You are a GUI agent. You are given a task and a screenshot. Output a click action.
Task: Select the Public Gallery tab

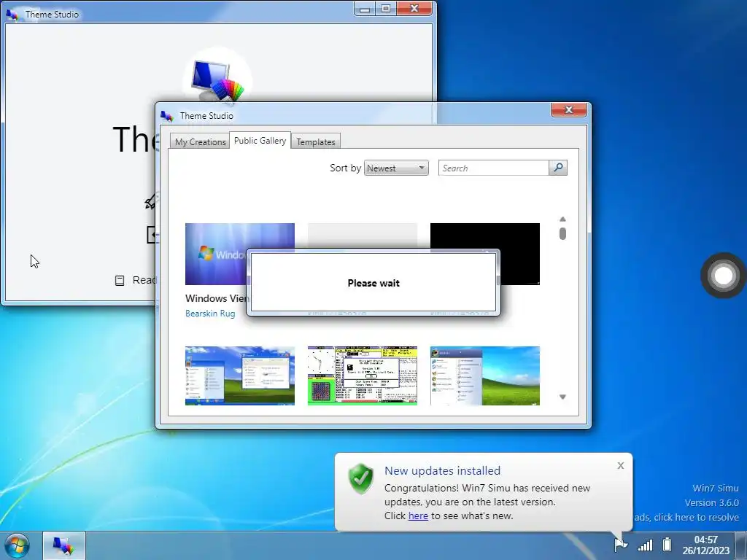click(x=260, y=141)
